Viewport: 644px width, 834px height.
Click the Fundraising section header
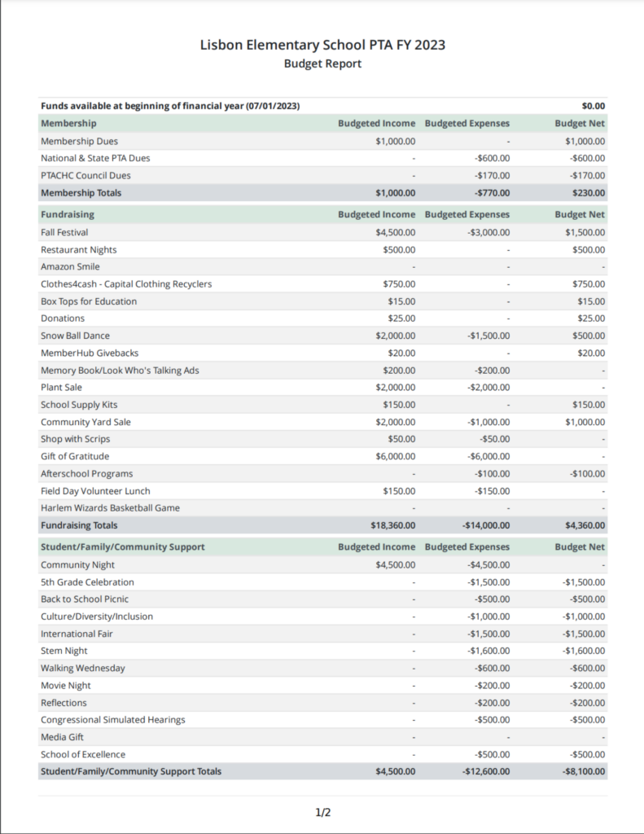click(68, 214)
